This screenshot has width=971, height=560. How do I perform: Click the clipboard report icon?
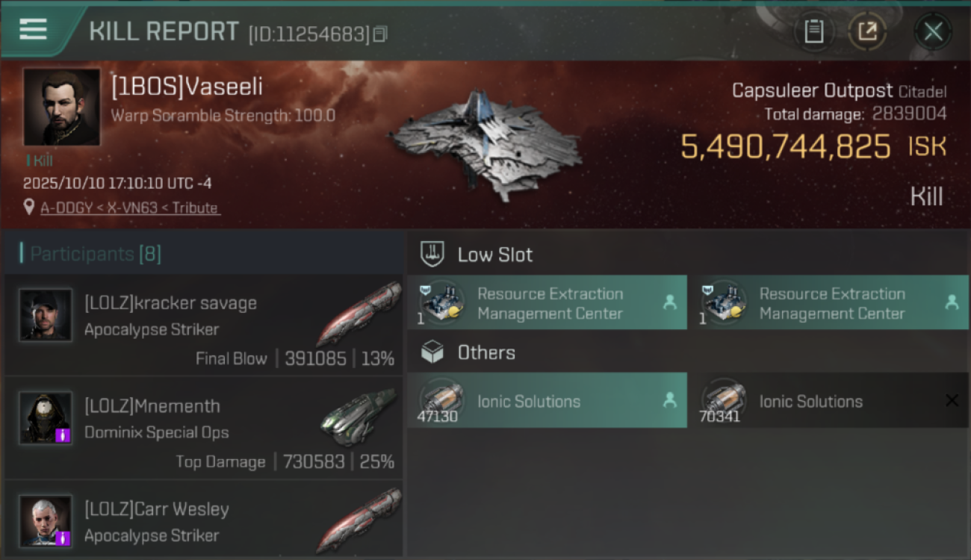click(813, 31)
